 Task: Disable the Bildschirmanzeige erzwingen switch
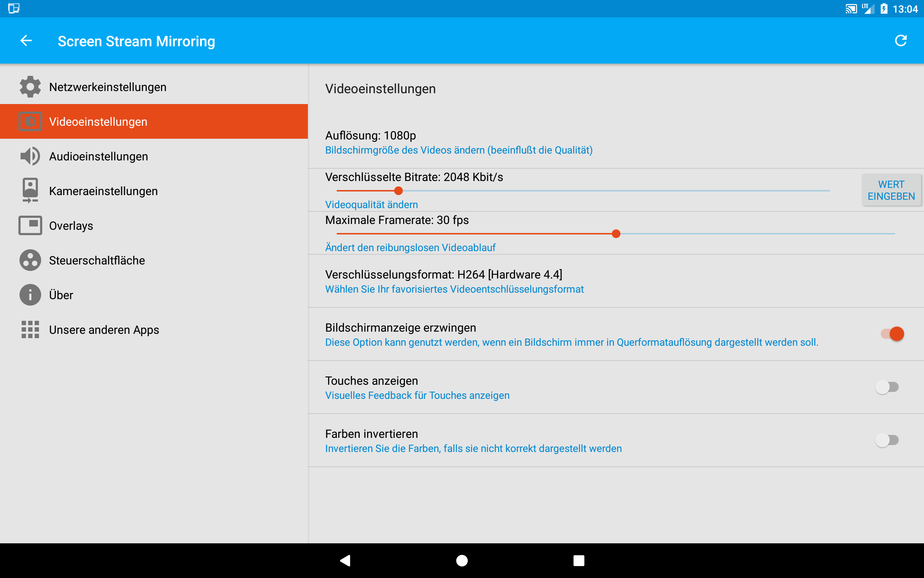click(892, 334)
